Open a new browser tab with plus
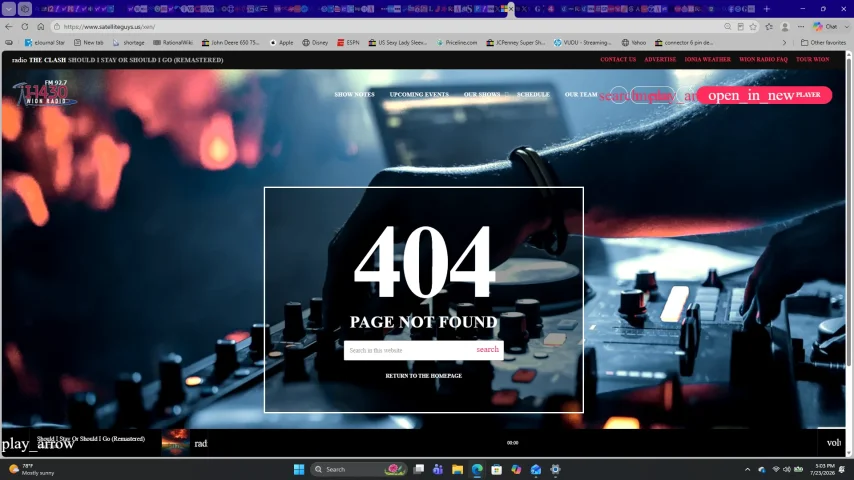This screenshot has width=854, height=480. coord(766,9)
